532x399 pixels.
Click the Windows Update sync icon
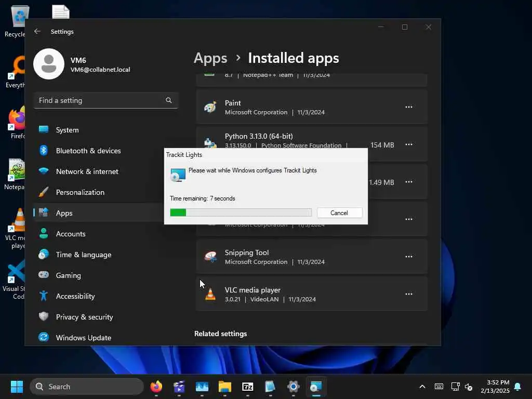44,337
